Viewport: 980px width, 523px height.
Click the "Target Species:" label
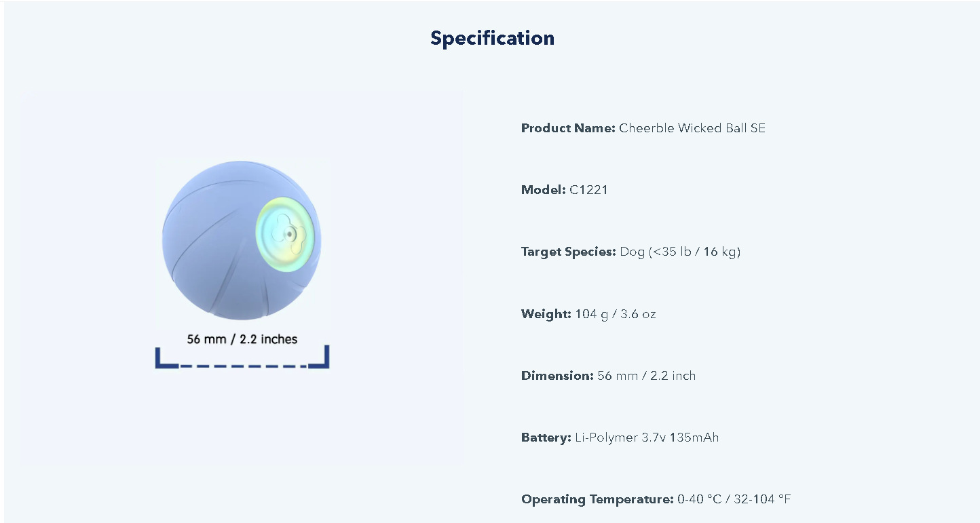pyautogui.click(x=569, y=252)
